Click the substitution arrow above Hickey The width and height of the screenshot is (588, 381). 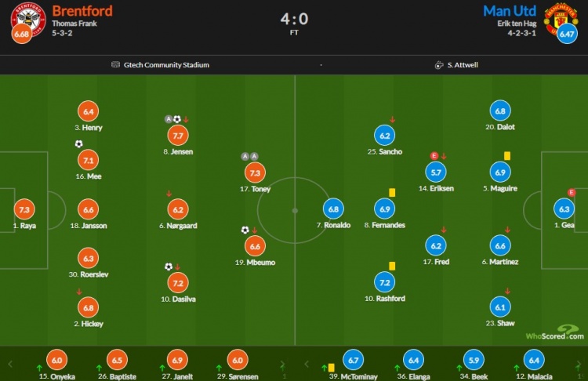(x=79, y=292)
